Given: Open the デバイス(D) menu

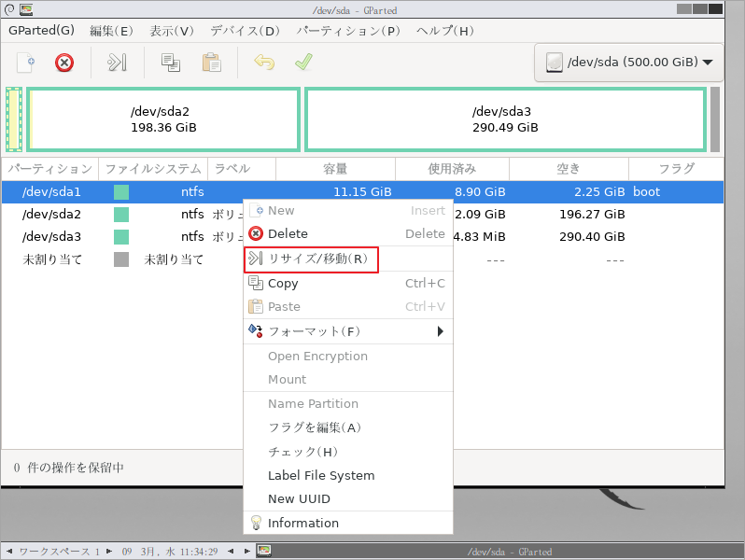Looking at the screenshot, I should coord(245,31).
